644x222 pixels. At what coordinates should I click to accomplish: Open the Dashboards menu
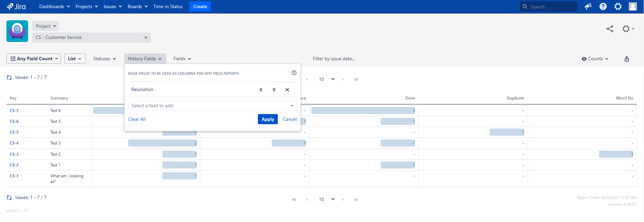[x=54, y=6]
